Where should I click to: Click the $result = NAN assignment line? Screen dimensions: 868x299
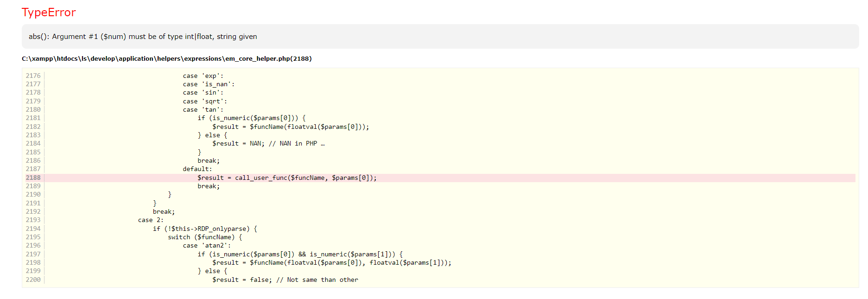click(268, 144)
